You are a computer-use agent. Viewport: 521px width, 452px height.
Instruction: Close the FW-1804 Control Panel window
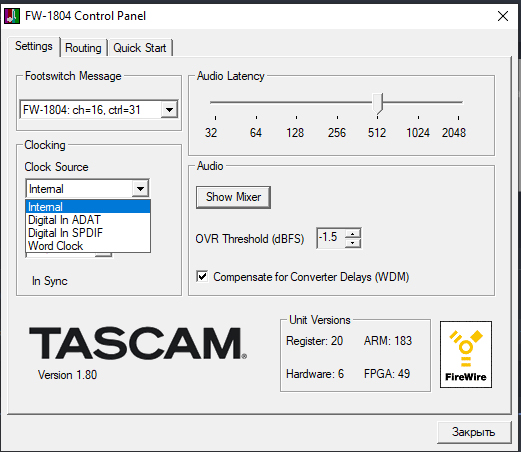pos(503,16)
